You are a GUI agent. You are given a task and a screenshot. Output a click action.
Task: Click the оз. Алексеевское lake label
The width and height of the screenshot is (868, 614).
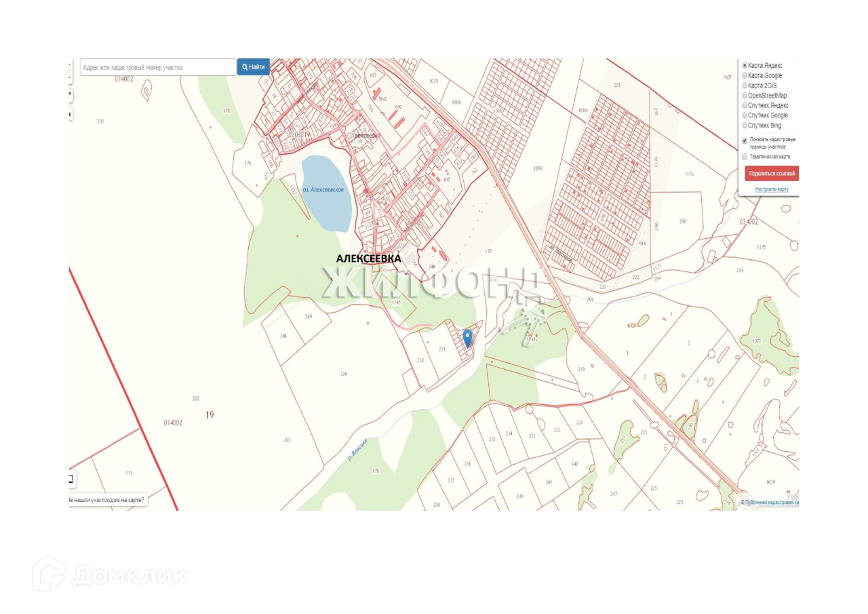pos(323,190)
